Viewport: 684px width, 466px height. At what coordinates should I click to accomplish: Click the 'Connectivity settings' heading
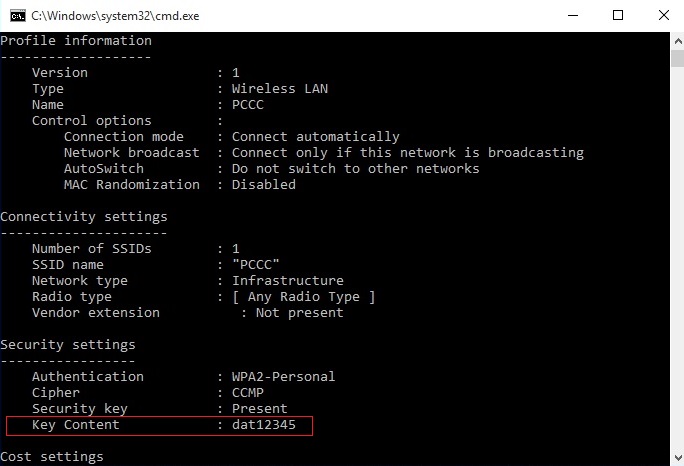pyautogui.click(x=84, y=217)
